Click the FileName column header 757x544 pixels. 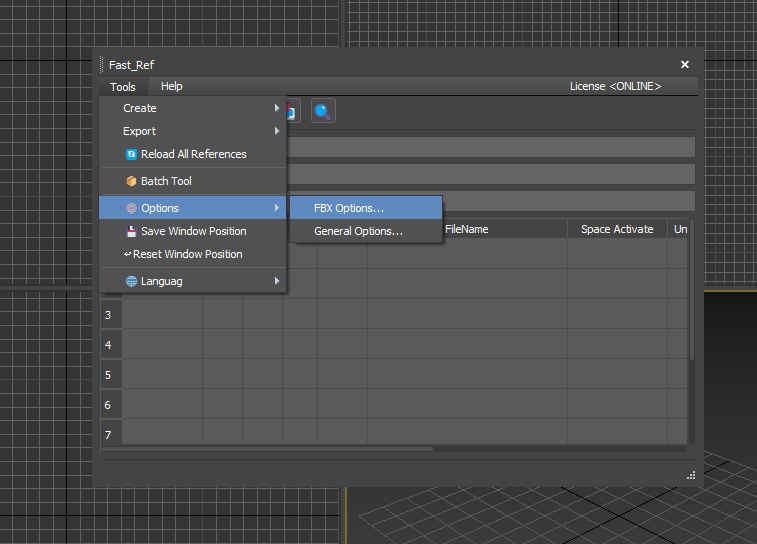point(466,229)
